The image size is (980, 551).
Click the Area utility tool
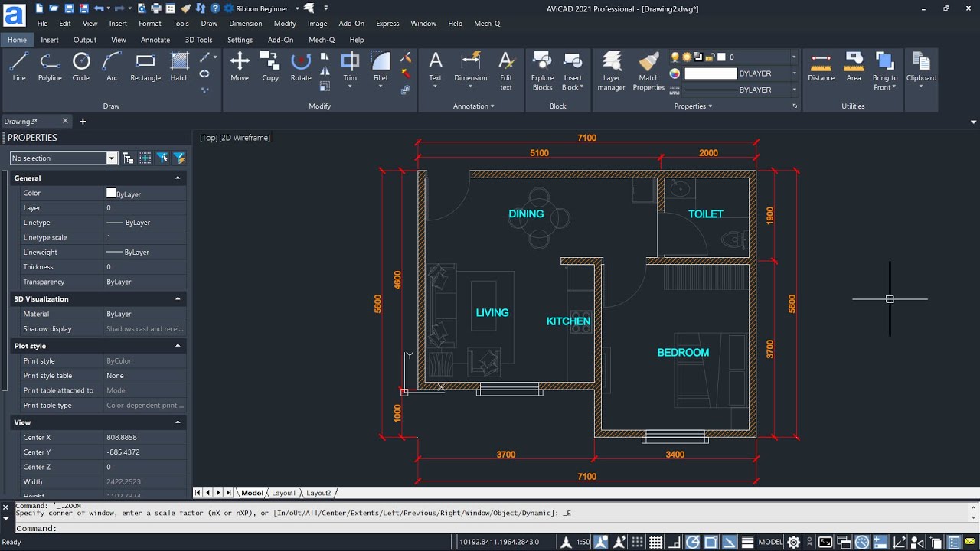(854, 67)
